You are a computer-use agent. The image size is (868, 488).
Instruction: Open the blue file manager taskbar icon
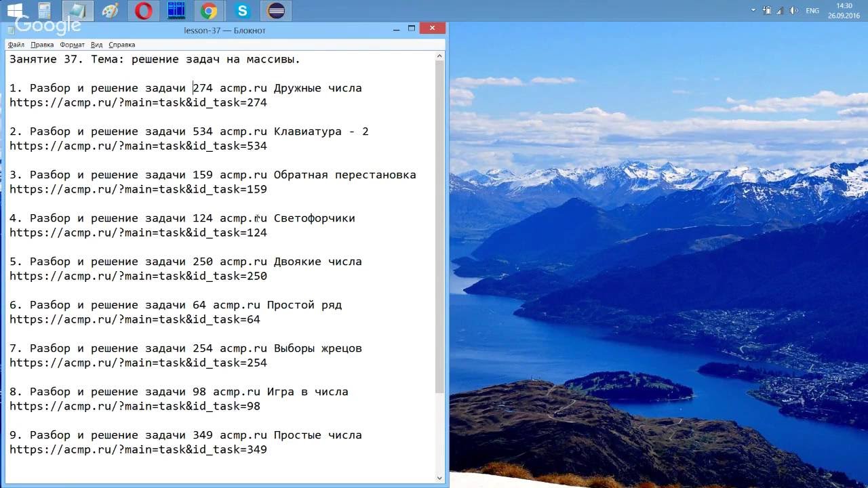click(x=176, y=10)
